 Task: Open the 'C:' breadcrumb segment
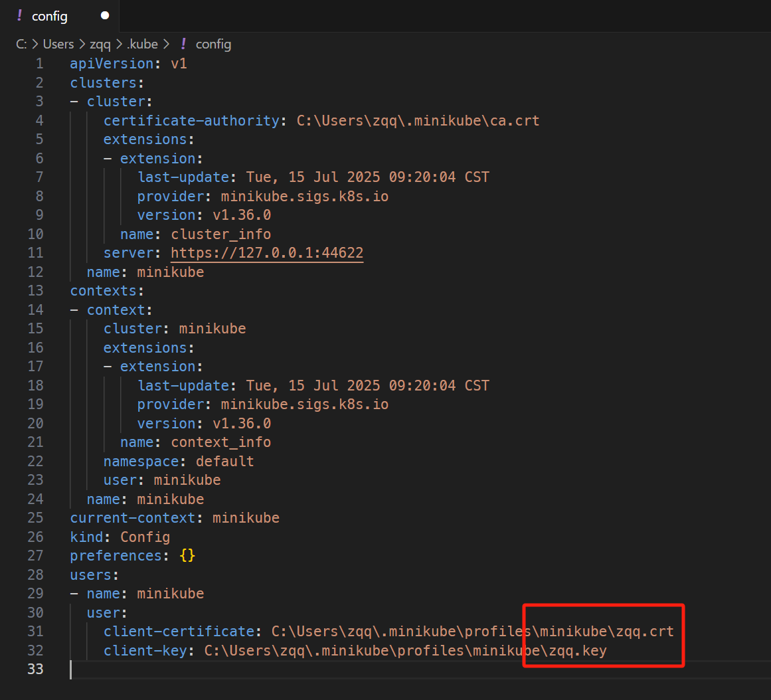click(21, 44)
